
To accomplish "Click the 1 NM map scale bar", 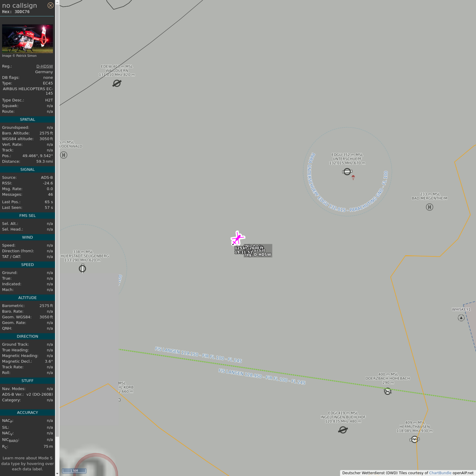I will tap(74, 471).
